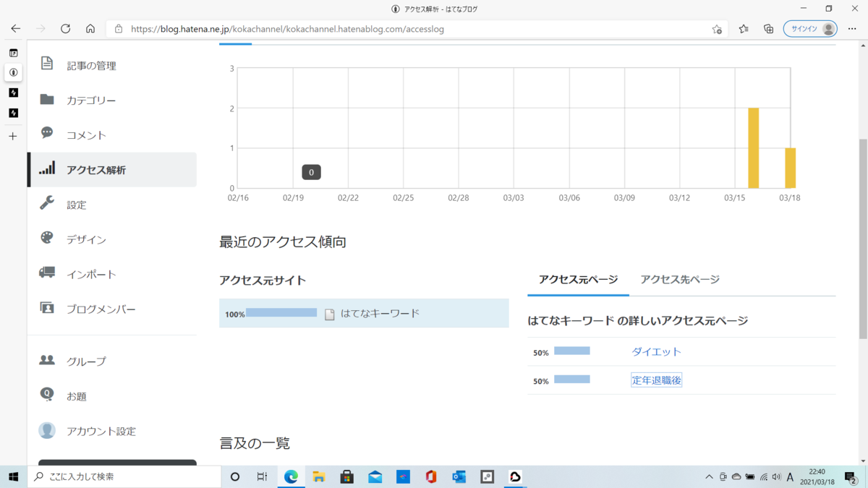The height and width of the screenshot is (488, 868).
Task: Open Mail app from taskbar
Action: coord(375,476)
